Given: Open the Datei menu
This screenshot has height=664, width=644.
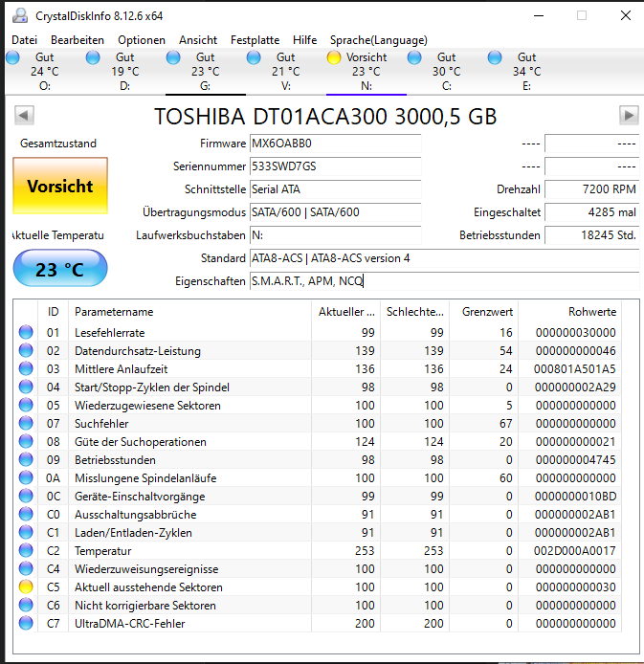Looking at the screenshot, I should (x=25, y=40).
